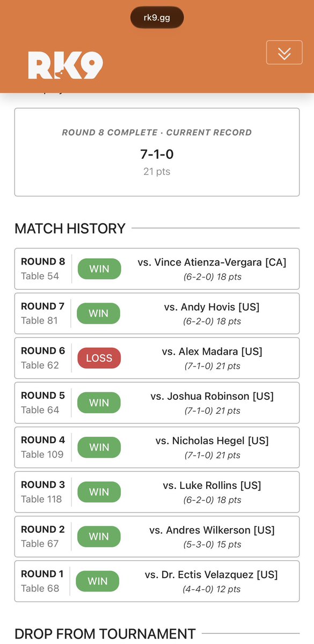The height and width of the screenshot is (644, 314).
Task: Click the Round 3 WIN badge
Action: point(99,492)
